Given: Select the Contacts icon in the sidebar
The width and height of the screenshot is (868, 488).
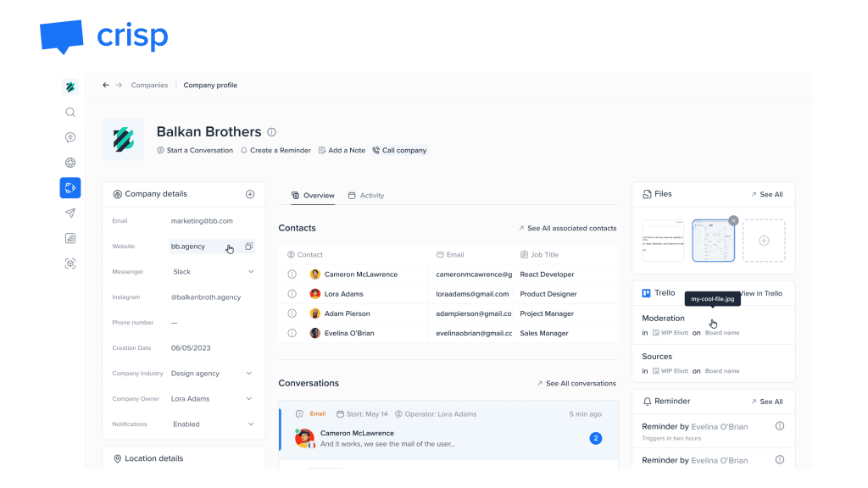Looking at the screenshot, I should coord(70,187).
